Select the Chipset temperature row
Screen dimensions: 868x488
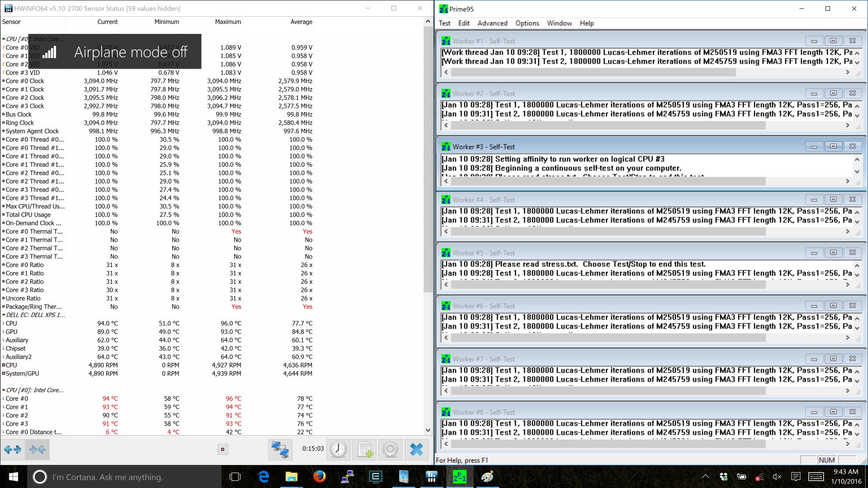click(157, 348)
